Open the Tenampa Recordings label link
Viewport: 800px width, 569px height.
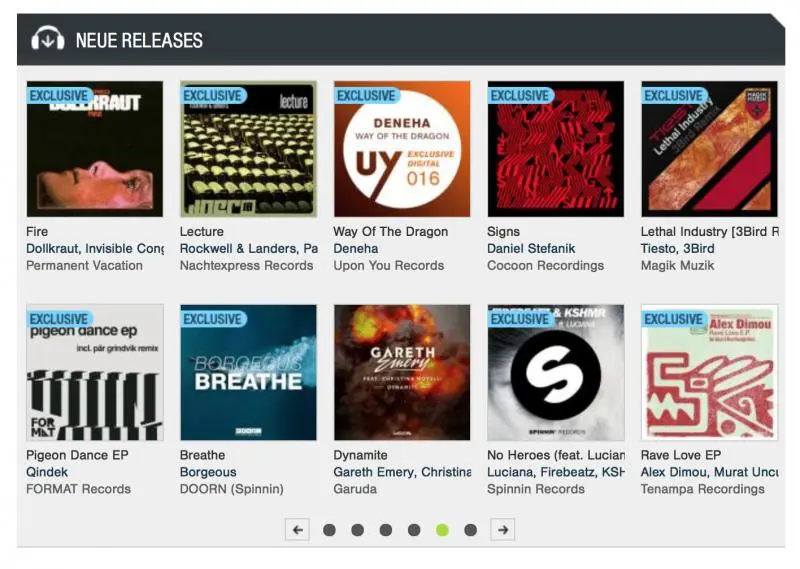[703, 489]
